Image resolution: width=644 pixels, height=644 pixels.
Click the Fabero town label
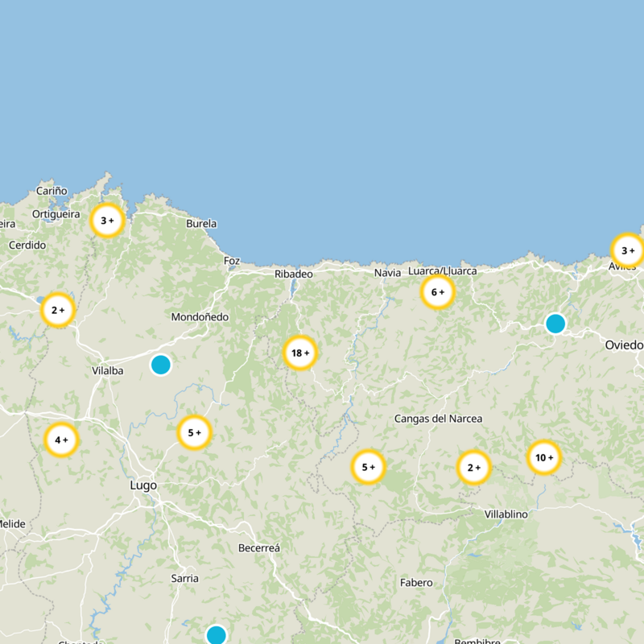(x=416, y=583)
